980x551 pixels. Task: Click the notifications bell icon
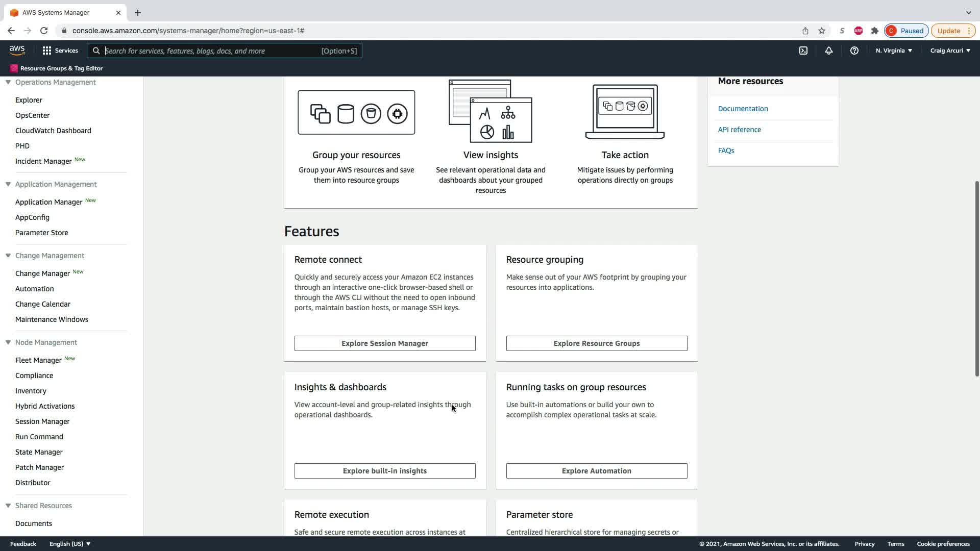(828, 51)
